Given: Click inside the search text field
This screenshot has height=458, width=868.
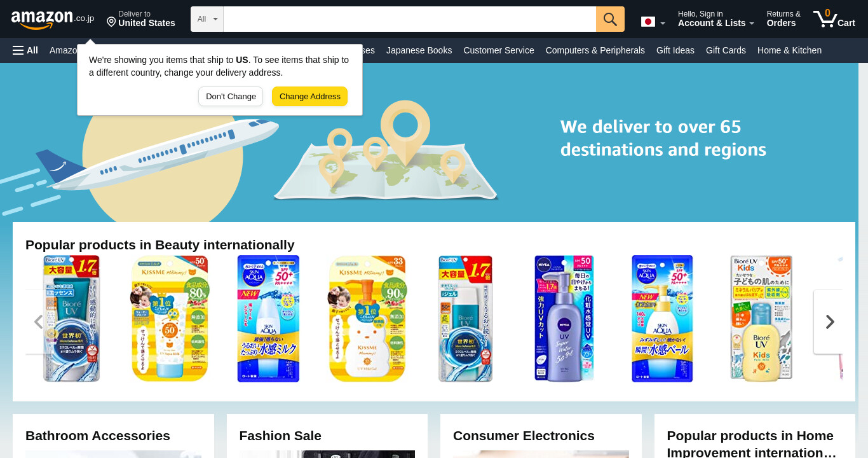Looking at the screenshot, I should pos(410,19).
